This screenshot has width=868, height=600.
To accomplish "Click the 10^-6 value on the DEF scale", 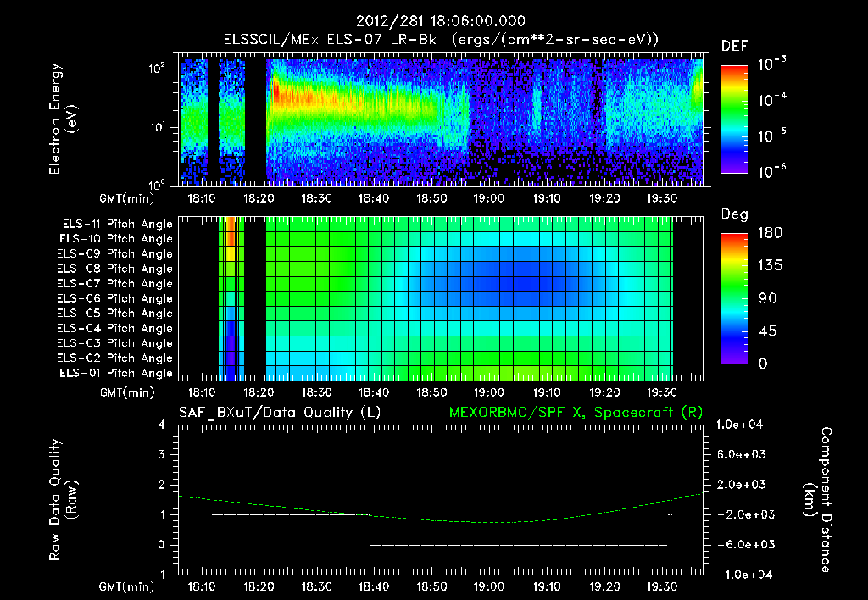I will click(771, 171).
